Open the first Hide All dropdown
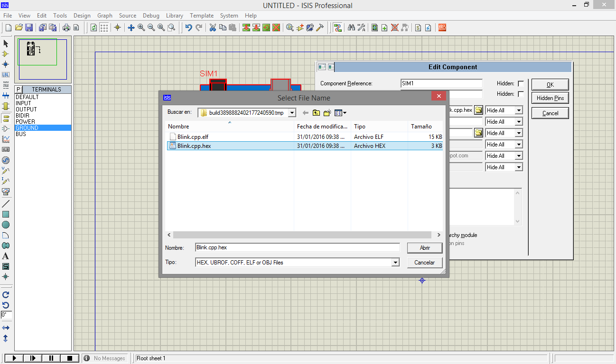616x364 pixels. click(518, 110)
